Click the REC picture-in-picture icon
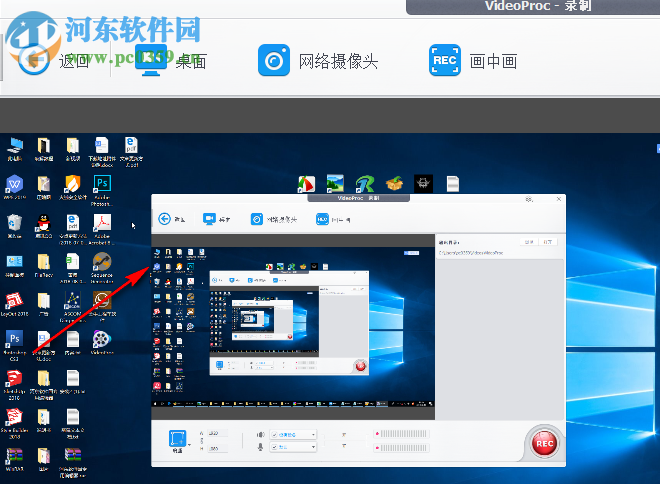Viewport: 660px width, 484px height. 445,60
